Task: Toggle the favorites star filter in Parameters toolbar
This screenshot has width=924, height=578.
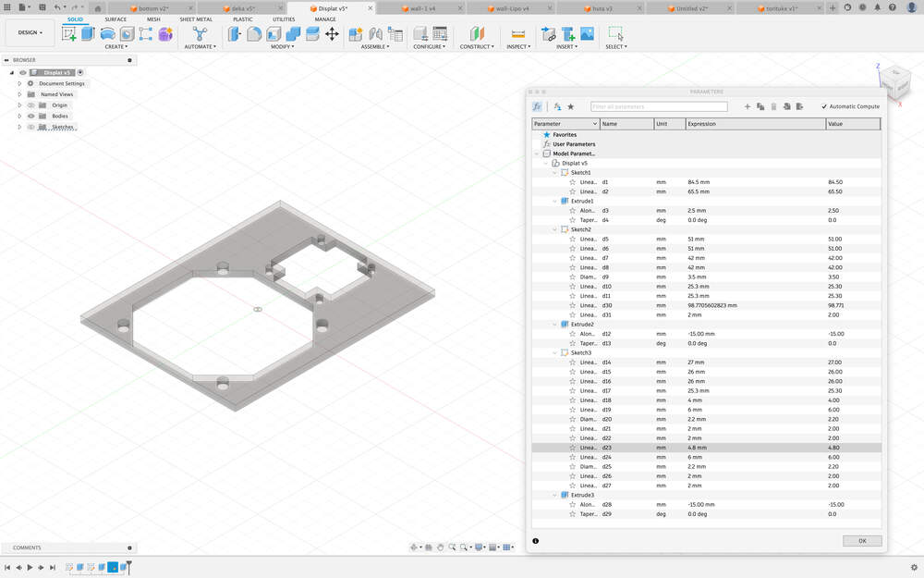Action: pos(570,106)
